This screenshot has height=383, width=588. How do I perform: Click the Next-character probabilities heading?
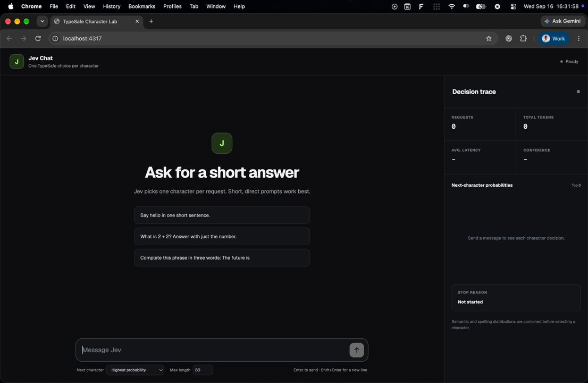pyautogui.click(x=482, y=185)
